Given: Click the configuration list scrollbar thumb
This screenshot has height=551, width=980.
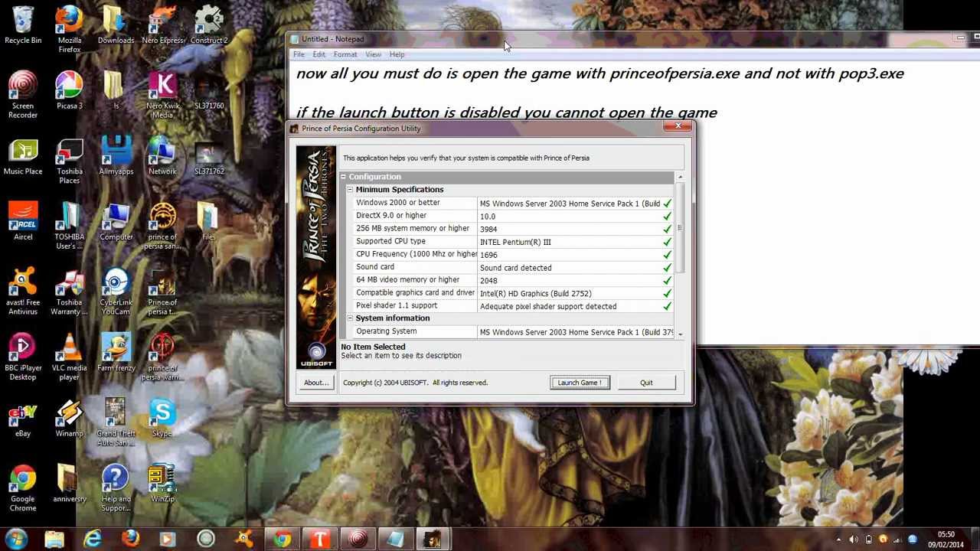Looking at the screenshot, I should pos(680,228).
